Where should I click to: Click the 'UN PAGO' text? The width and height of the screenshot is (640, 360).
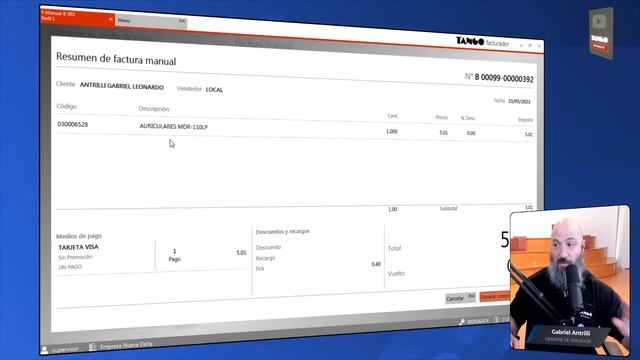(70, 267)
